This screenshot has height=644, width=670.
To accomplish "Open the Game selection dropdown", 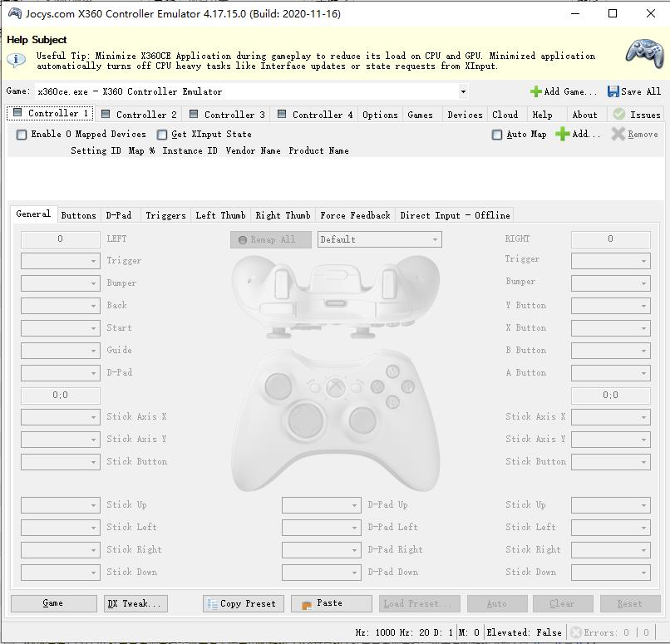I will (x=463, y=91).
